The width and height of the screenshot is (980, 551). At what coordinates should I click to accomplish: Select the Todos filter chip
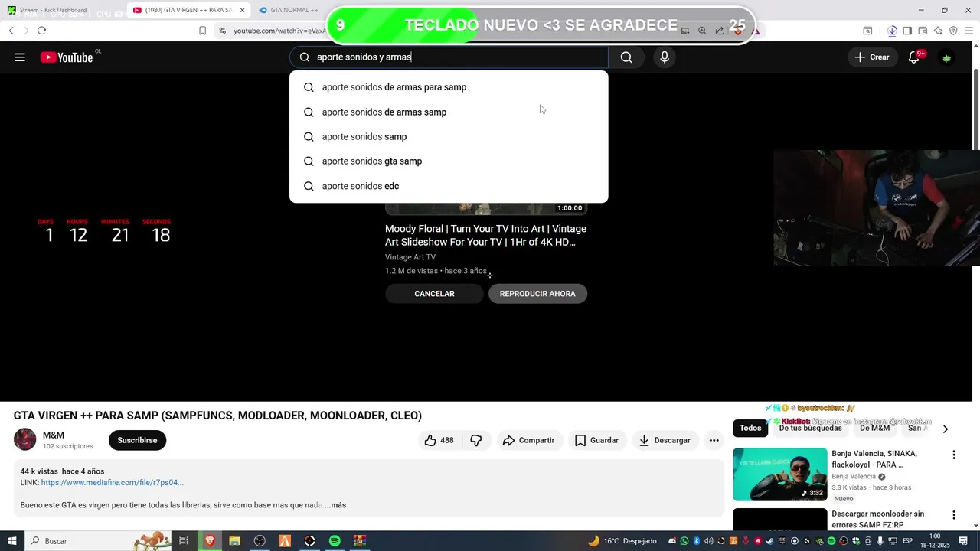click(x=750, y=428)
